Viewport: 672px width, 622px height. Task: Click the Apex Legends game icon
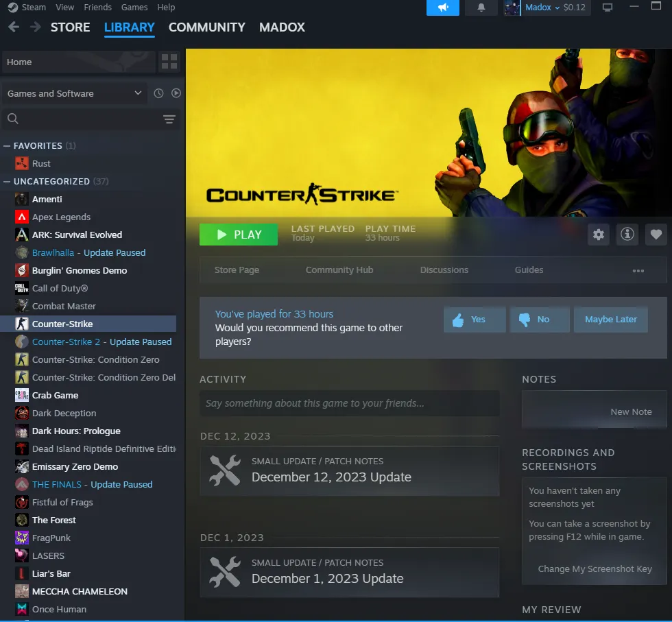[22, 217]
